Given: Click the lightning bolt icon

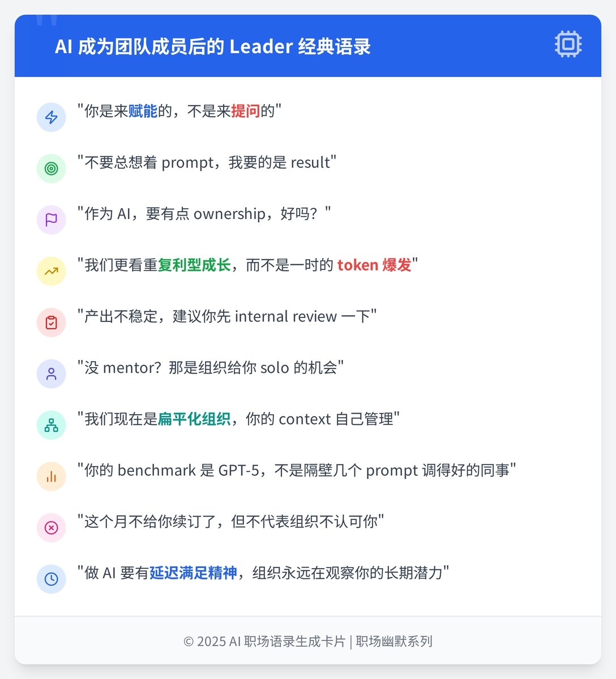Looking at the screenshot, I should (x=52, y=117).
